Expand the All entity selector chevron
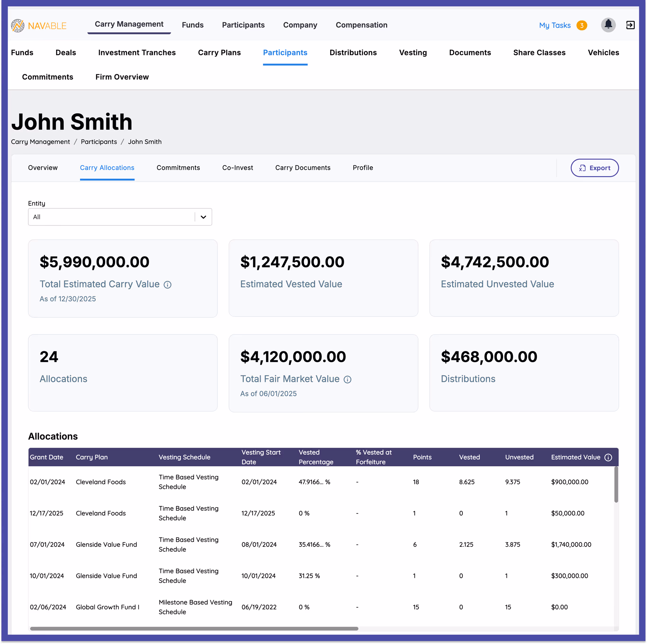 tap(203, 217)
